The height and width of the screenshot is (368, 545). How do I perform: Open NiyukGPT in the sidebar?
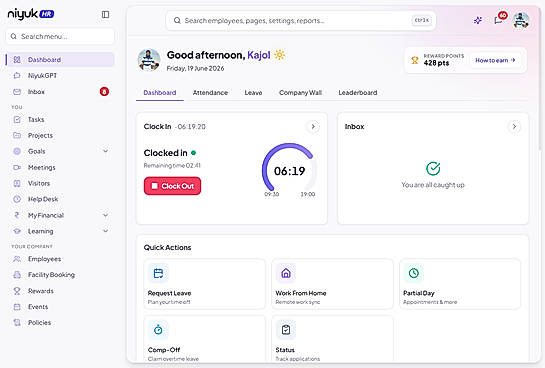[x=60, y=75]
